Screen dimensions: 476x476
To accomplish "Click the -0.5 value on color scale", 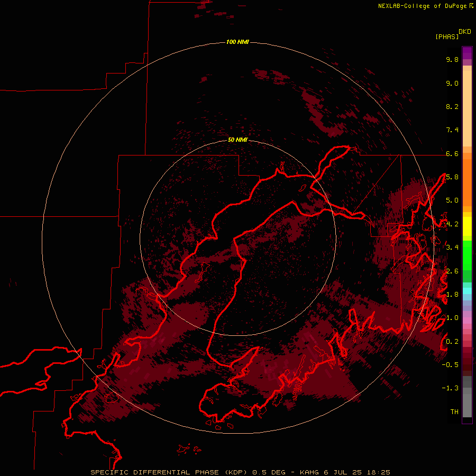I will pos(450,365).
